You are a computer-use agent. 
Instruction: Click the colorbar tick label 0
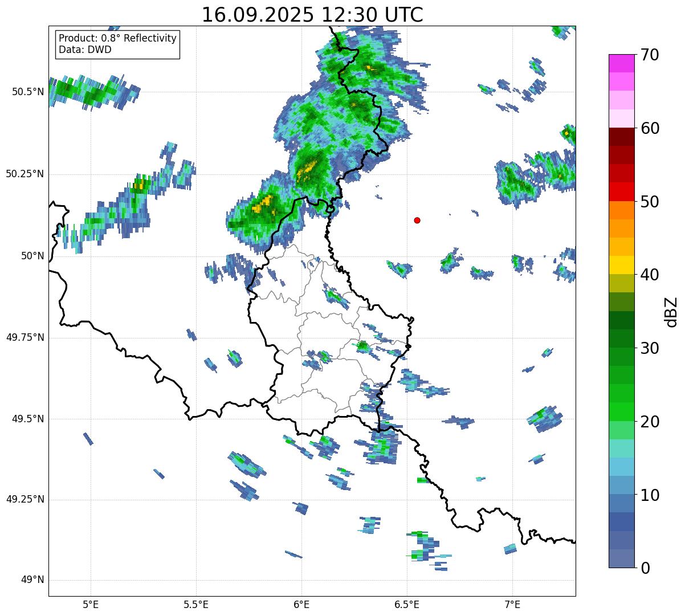(x=645, y=568)
